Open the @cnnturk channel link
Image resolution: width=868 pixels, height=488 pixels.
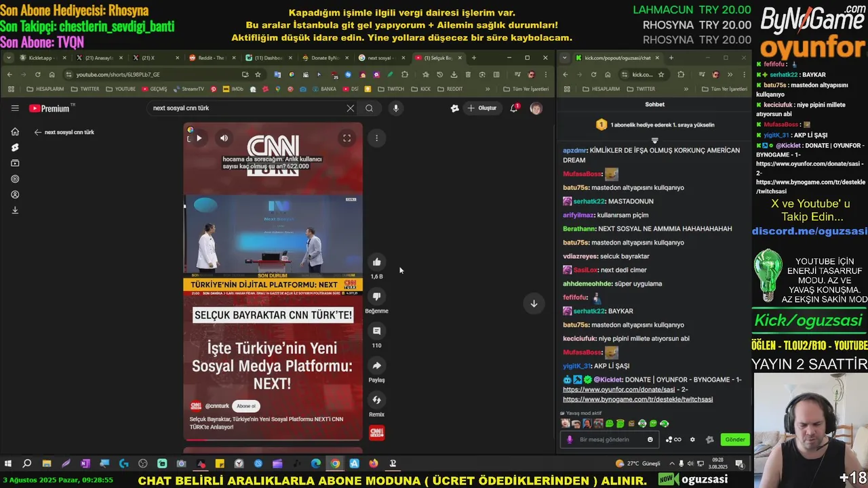tap(217, 406)
